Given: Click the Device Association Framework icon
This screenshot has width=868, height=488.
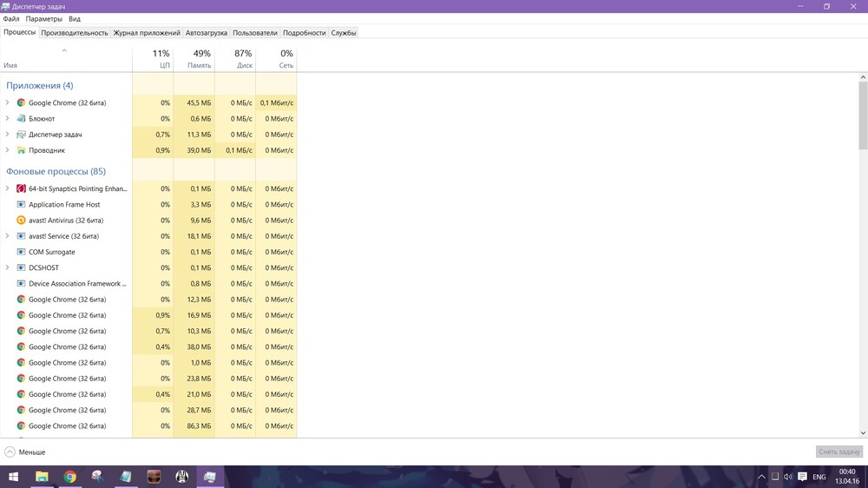Looking at the screenshot, I should [21, 284].
